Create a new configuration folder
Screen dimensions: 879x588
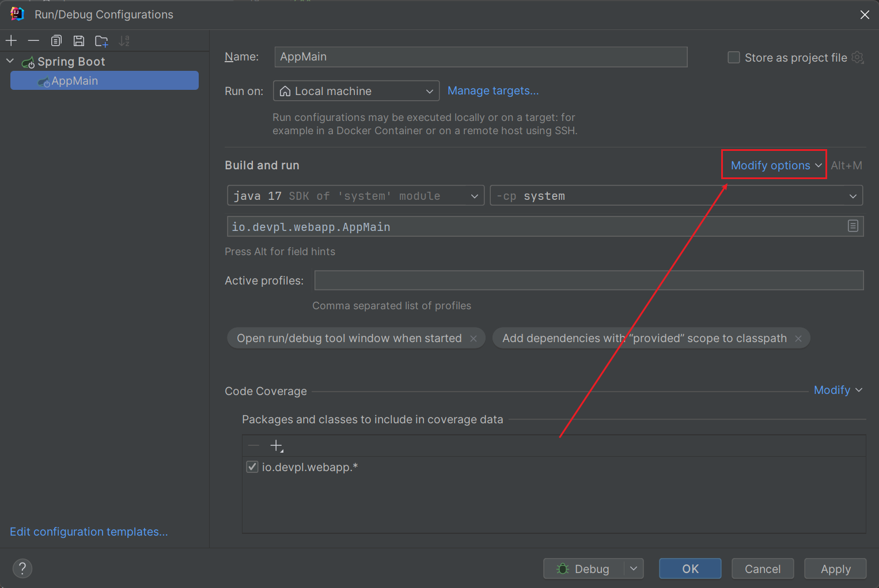click(x=101, y=40)
